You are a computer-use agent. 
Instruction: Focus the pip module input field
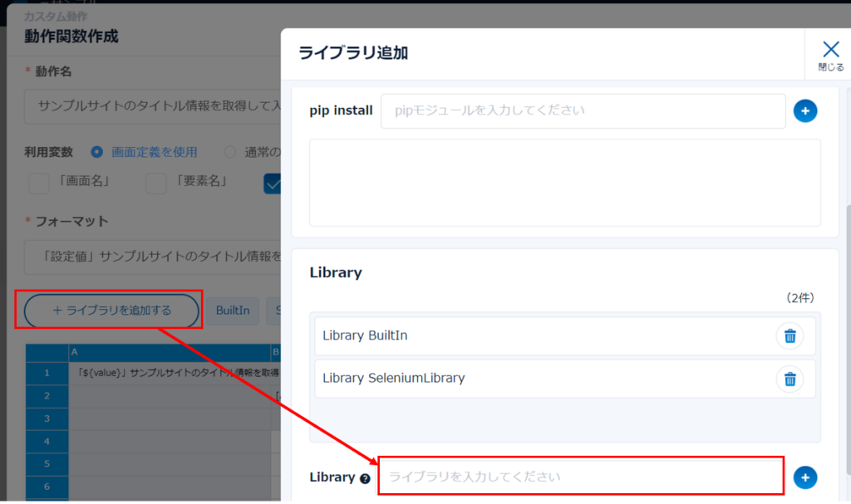(x=583, y=110)
